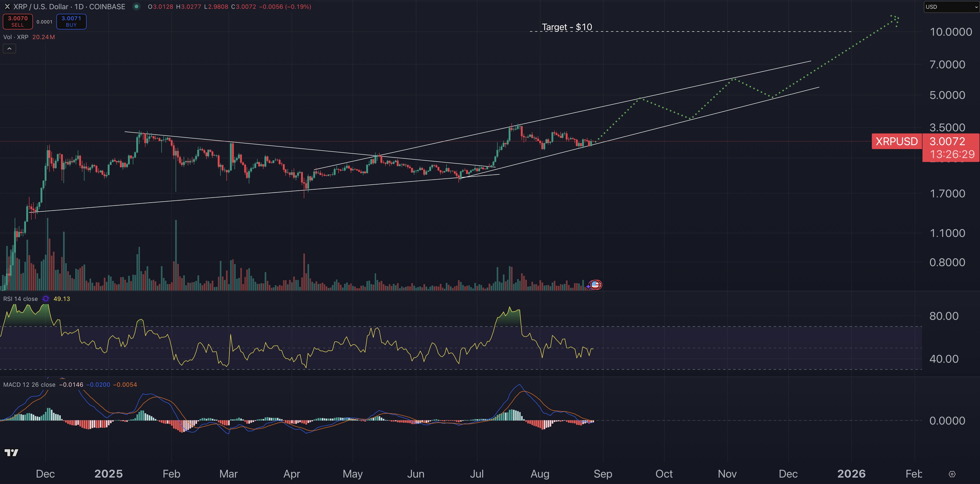The image size is (980, 484).
Task: Click the green market status dot
Action: [x=136, y=6]
